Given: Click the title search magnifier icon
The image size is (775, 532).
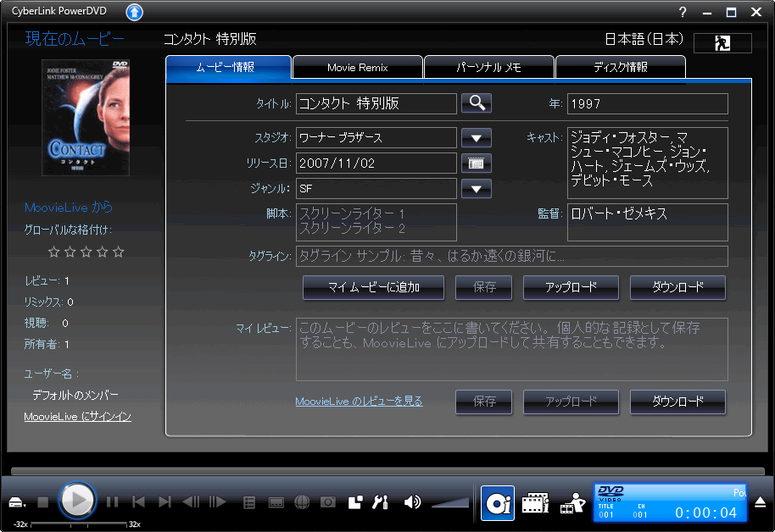Looking at the screenshot, I should point(476,103).
